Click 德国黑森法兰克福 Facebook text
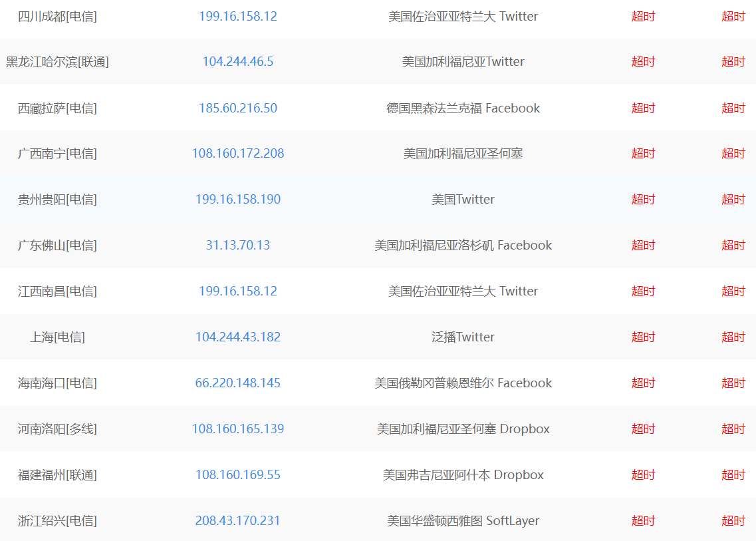This screenshot has width=756, height=541. [x=463, y=108]
